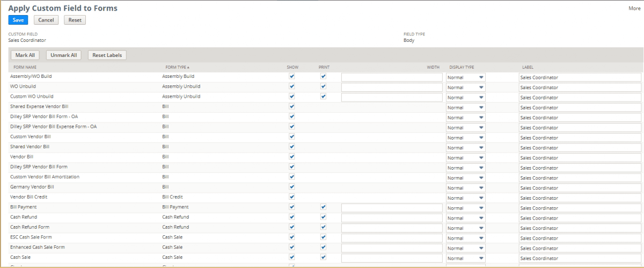Uncheck Show for Vendor Bill Credit

pos(292,197)
